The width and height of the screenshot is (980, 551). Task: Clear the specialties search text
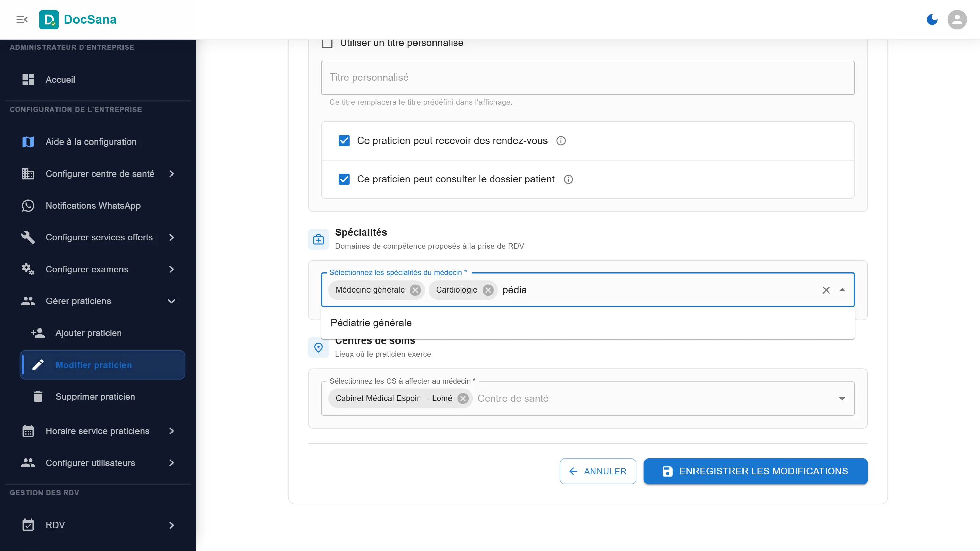pyautogui.click(x=826, y=290)
